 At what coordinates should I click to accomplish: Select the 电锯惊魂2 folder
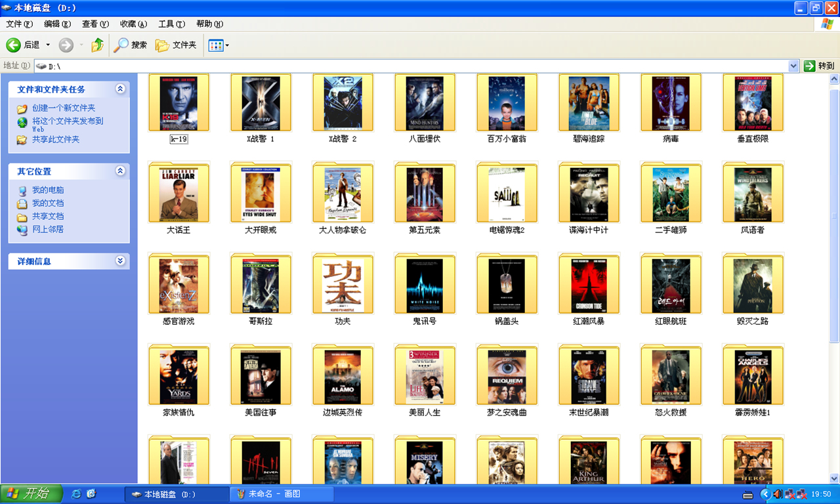click(507, 194)
